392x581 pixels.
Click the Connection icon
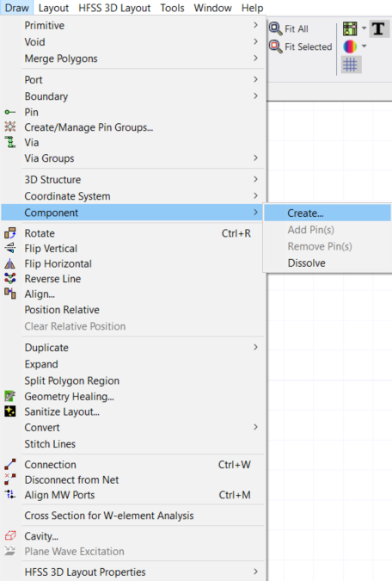tap(10, 464)
